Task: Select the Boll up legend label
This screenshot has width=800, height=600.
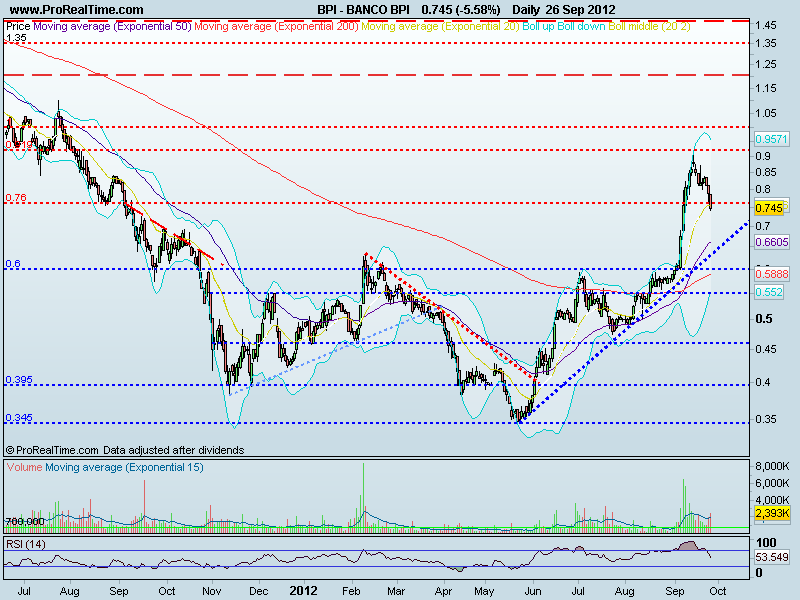Action: 538,26
